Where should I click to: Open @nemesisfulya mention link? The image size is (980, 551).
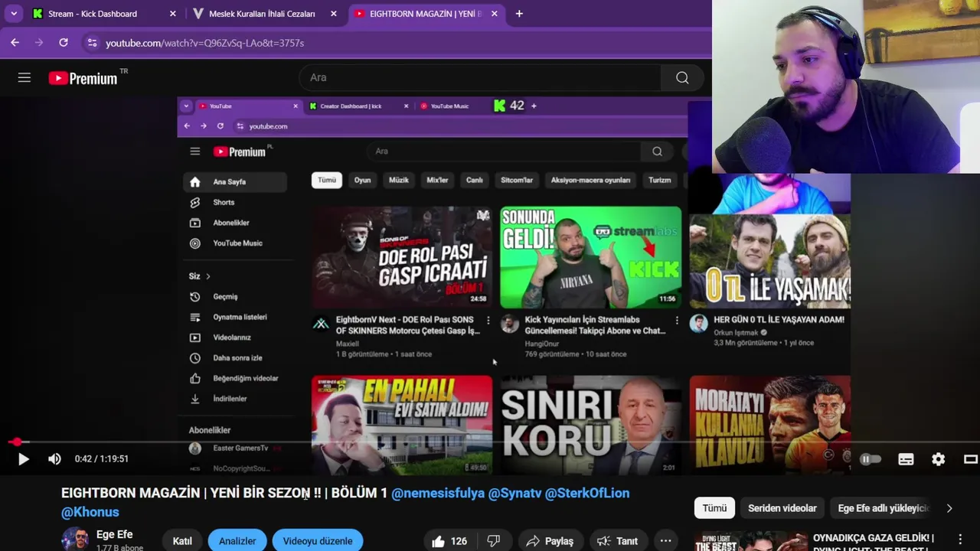pyautogui.click(x=438, y=493)
